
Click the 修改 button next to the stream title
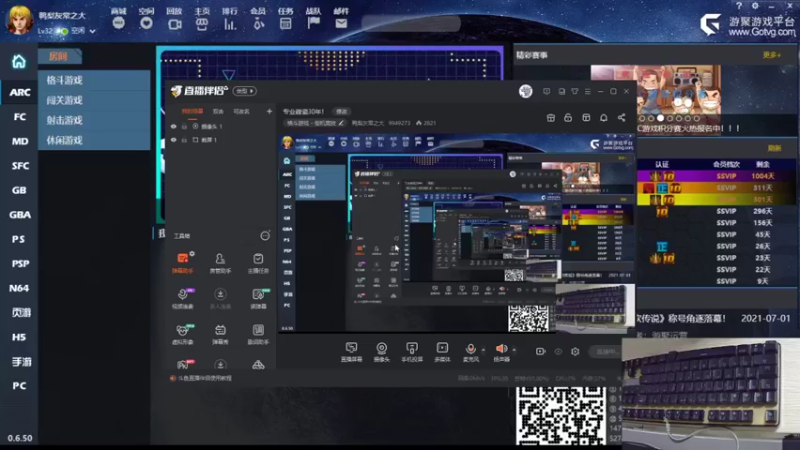click(x=341, y=111)
